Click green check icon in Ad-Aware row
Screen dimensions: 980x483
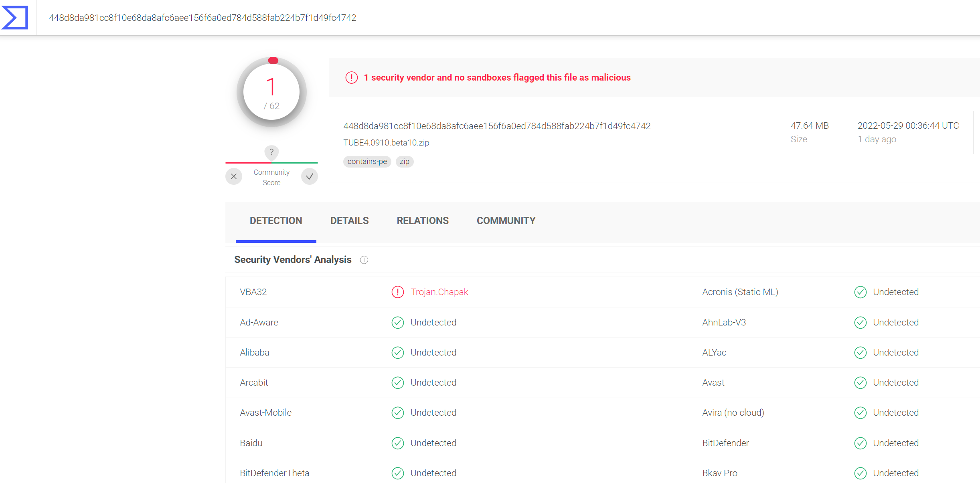click(x=397, y=322)
